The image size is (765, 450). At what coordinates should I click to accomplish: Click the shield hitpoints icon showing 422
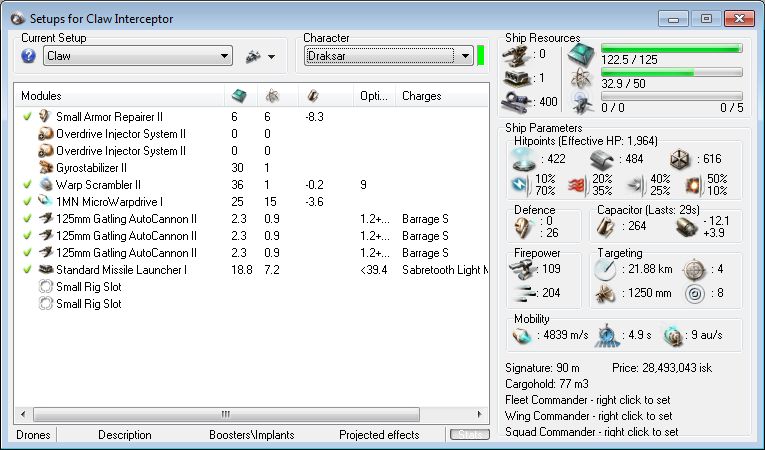[x=524, y=159]
